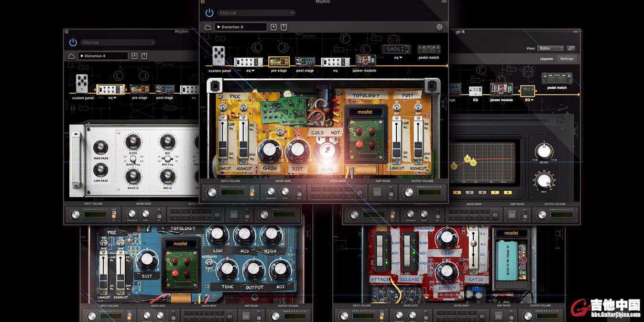Open the Manual dropdown in the center window
Viewport: 644px width, 322px height.
[x=256, y=13]
